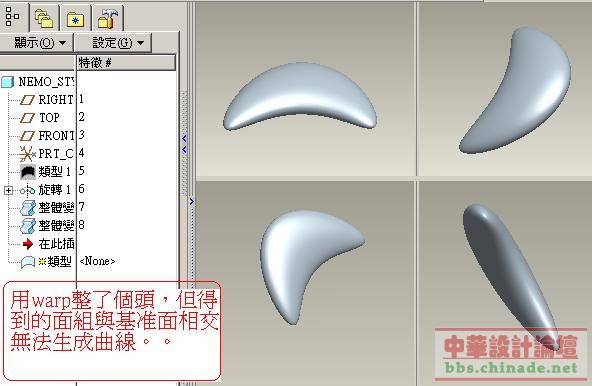
Task: Open the connections tab with hammer icon
Action: [x=108, y=19]
